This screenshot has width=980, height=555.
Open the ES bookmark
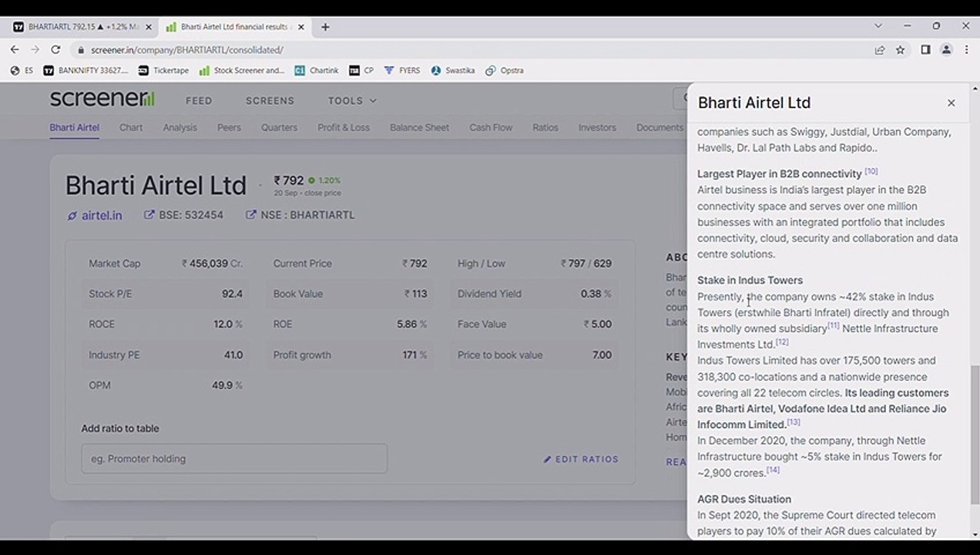tap(22, 70)
